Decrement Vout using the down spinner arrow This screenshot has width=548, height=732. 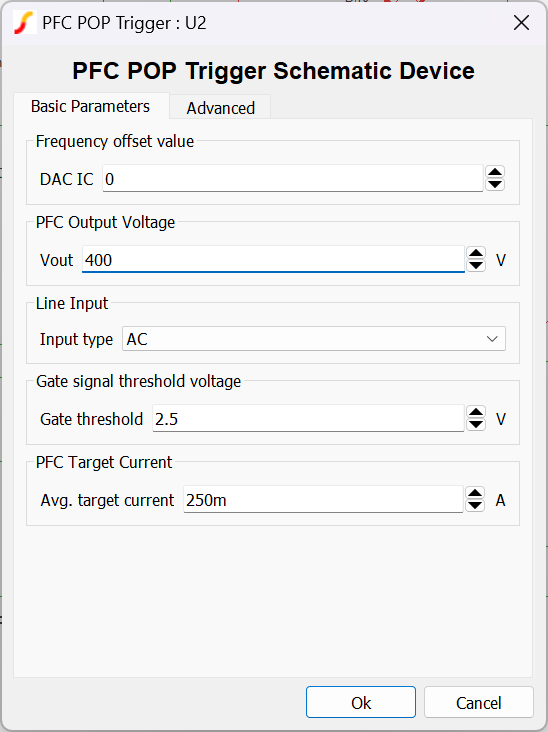[x=476, y=265]
